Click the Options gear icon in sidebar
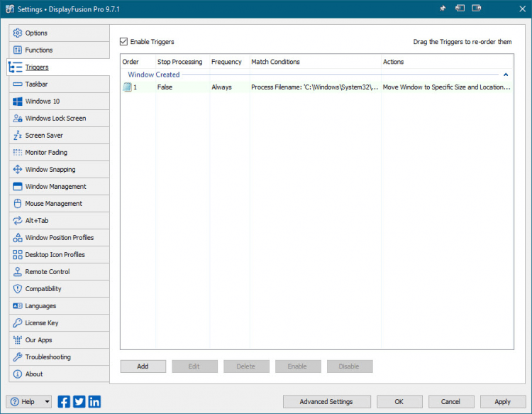The width and height of the screenshot is (532, 414). tap(18, 33)
